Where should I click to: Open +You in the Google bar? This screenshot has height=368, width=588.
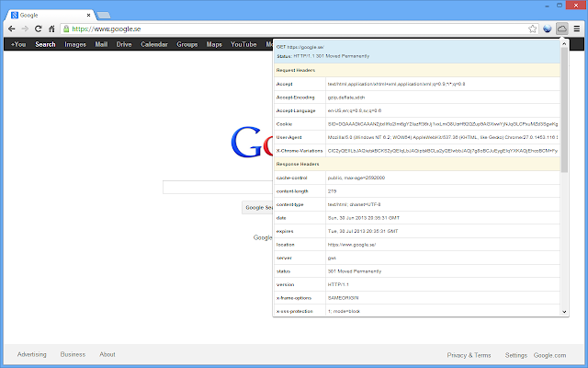point(18,44)
